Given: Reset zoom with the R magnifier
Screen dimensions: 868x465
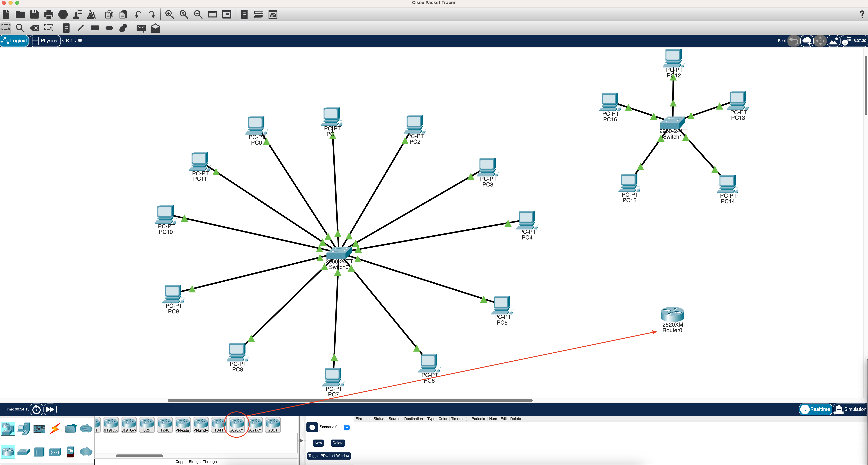Looking at the screenshot, I should [184, 14].
